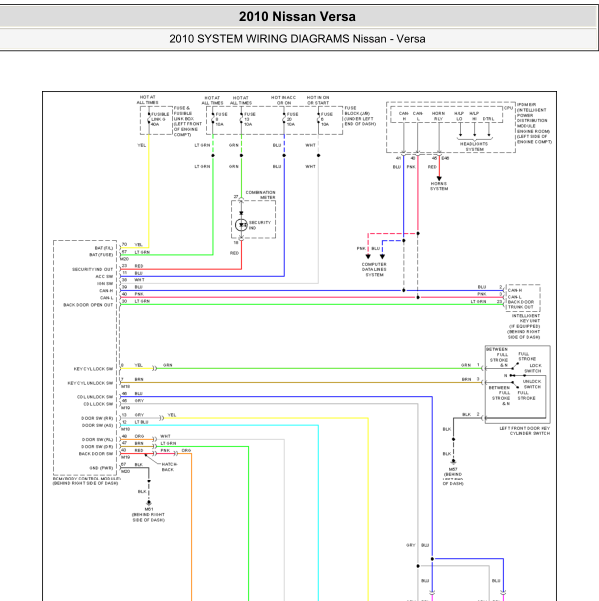The image size is (599, 601).
Task: Select the 'COMPUTER DATA LINES SYSTEM' label
Action: point(374,269)
